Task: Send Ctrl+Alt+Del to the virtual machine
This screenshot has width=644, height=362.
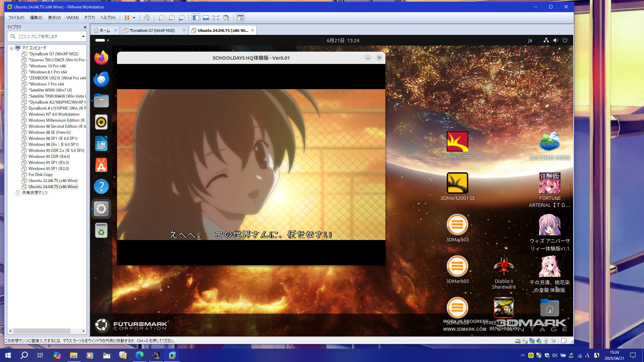Action: [x=147, y=18]
